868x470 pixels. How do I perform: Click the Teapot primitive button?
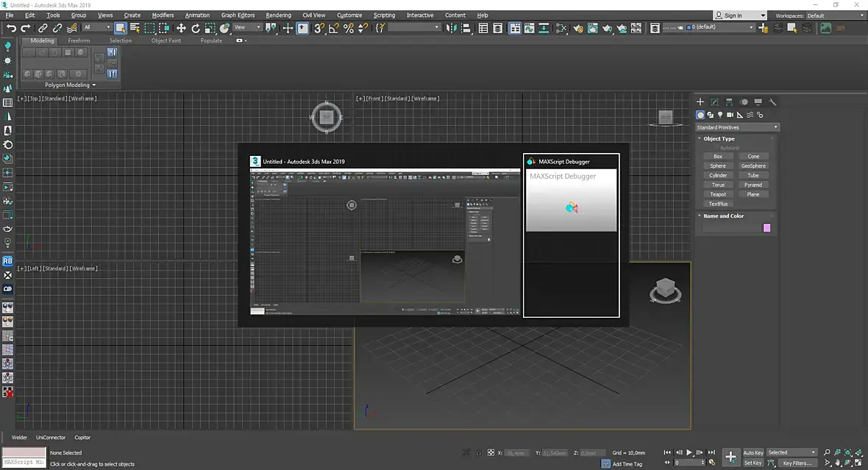tap(718, 194)
